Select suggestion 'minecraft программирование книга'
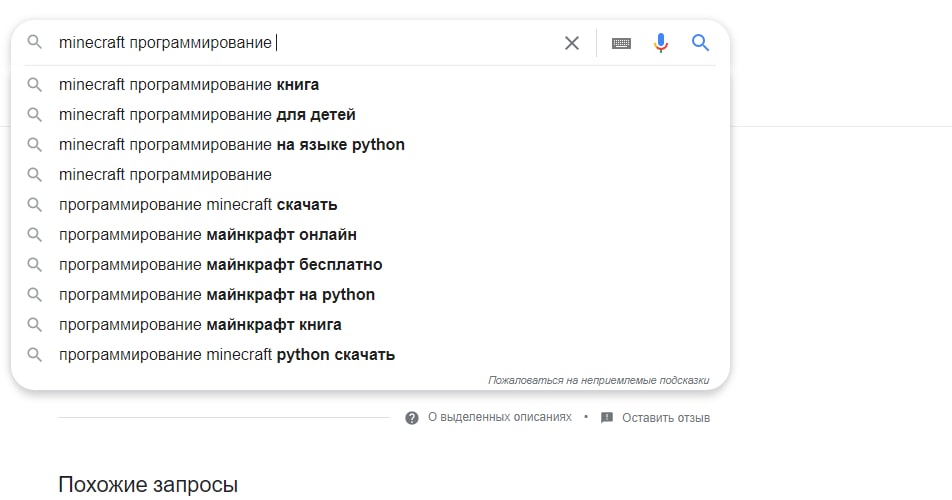Screen dimensions: 952x500 pyautogui.click(x=370, y=84)
